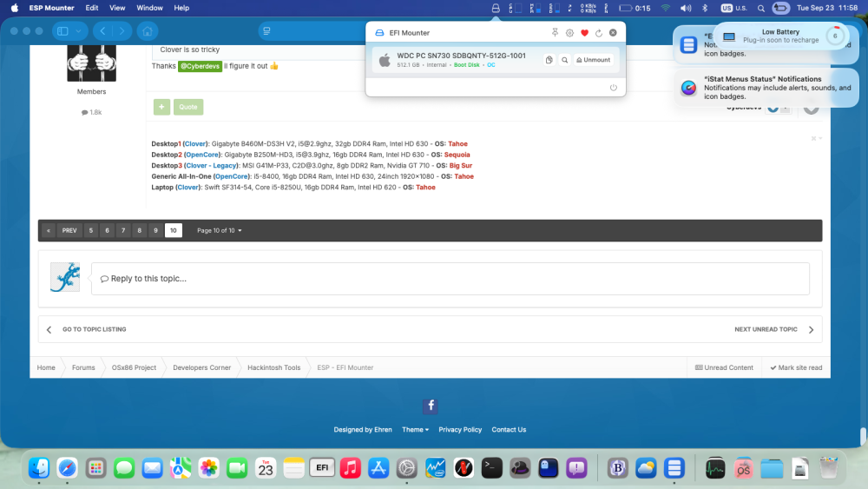Open Forums breadcrumb
Image resolution: width=868 pixels, height=489 pixels.
(x=83, y=367)
